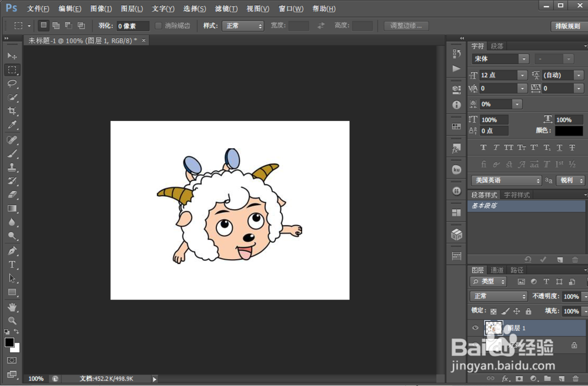588x386 pixels.
Task: Hide layer 图层 1 with eye icon
Action: 475,328
